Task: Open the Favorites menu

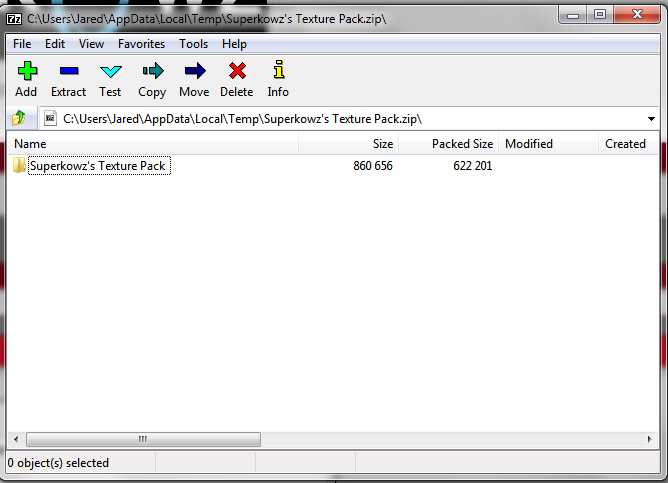Action: click(x=141, y=44)
